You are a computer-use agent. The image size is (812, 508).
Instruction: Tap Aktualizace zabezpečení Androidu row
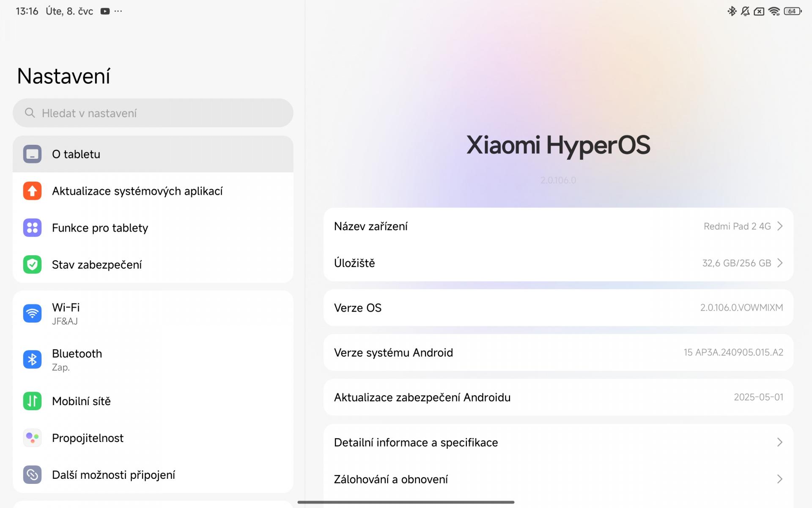[558, 398]
